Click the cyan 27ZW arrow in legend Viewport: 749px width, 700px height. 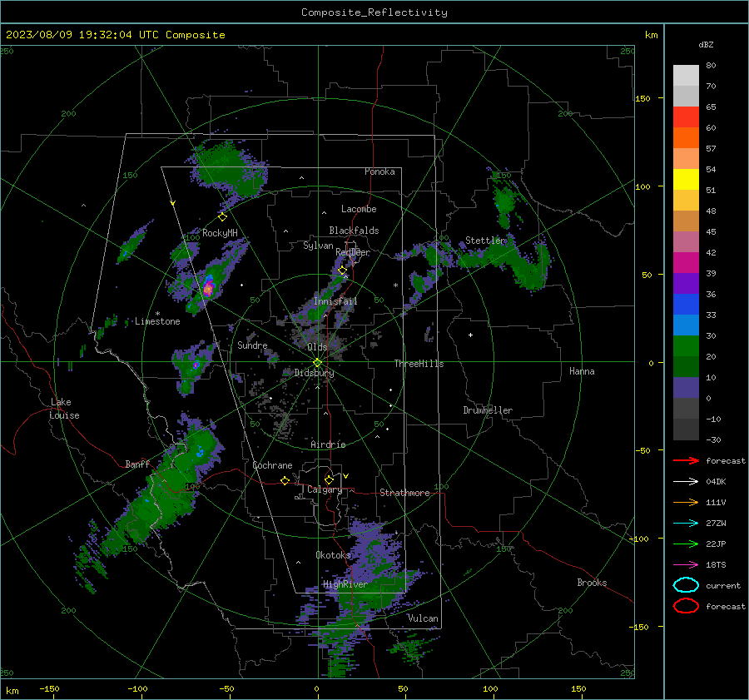(686, 523)
